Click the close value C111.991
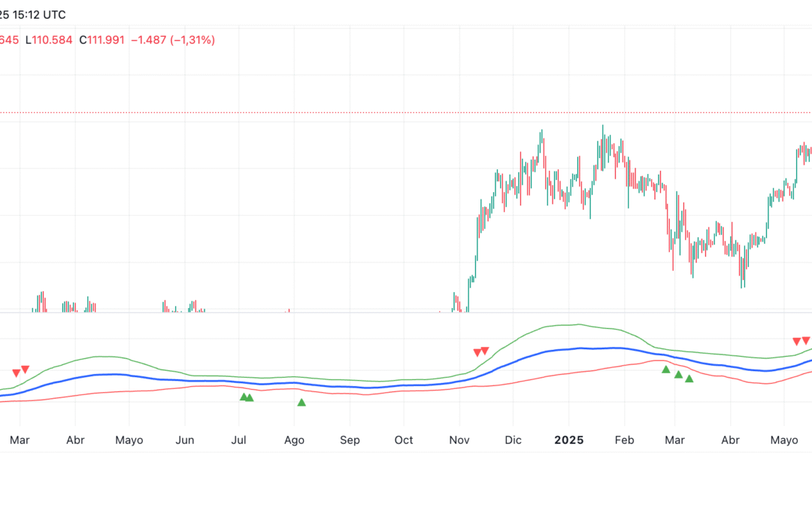The width and height of the screenshot is (812, 508). (101, 40)
